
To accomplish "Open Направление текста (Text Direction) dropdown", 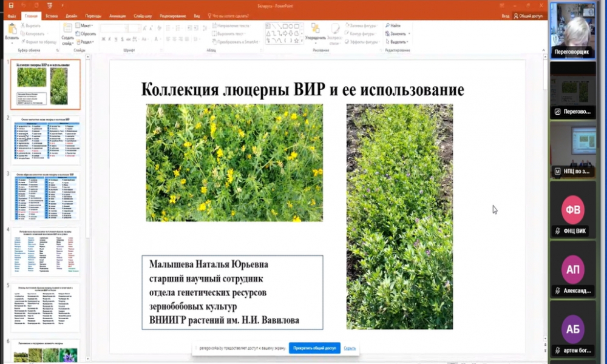I will (231, 25).
